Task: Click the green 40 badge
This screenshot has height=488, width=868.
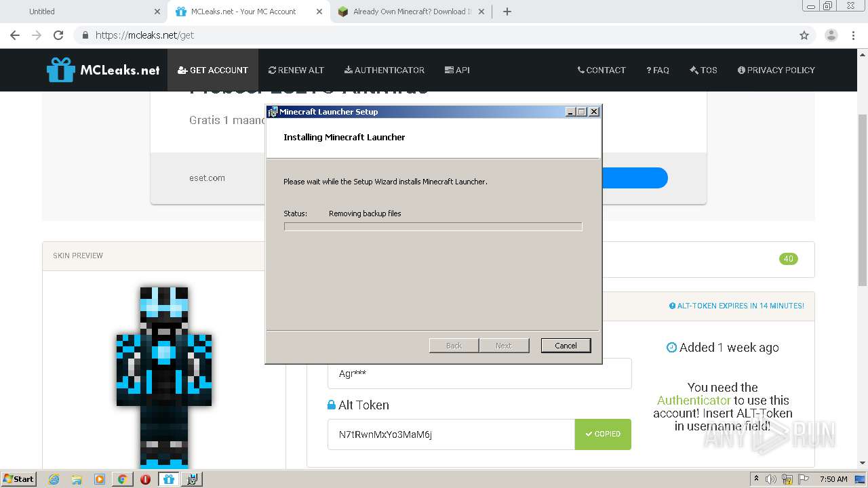Action: (788, 259)
